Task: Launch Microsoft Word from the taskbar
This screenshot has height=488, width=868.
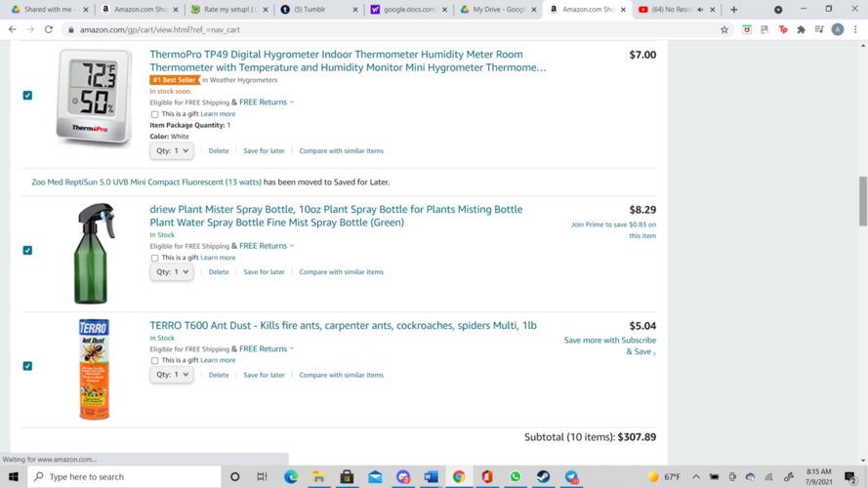Action: tap(431, 477)
